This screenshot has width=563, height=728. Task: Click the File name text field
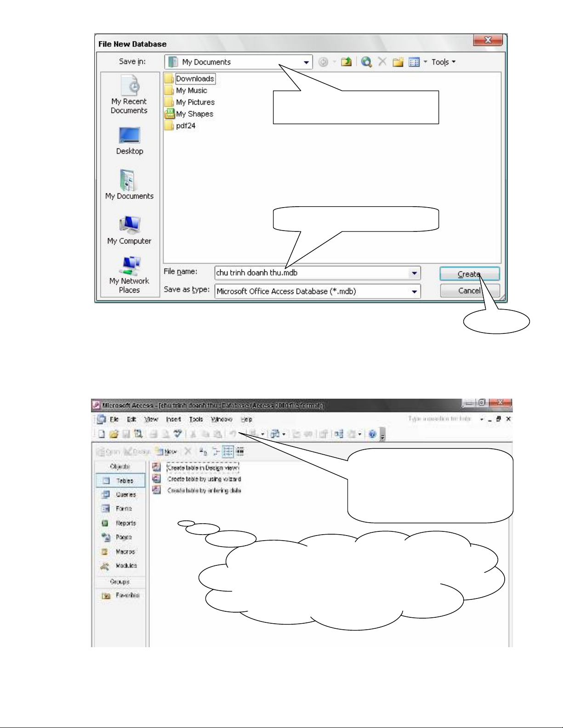(311, 273)
